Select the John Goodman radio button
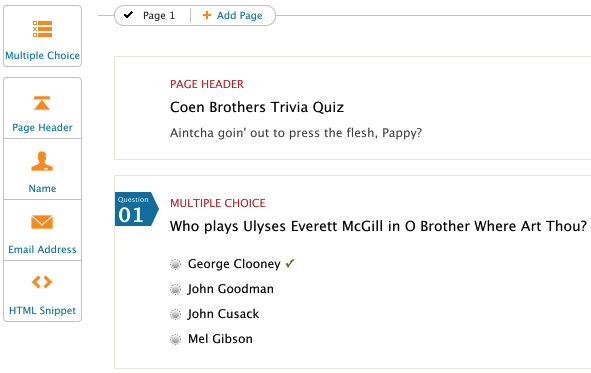Screen dimensions: 591x373 (175, 289)
